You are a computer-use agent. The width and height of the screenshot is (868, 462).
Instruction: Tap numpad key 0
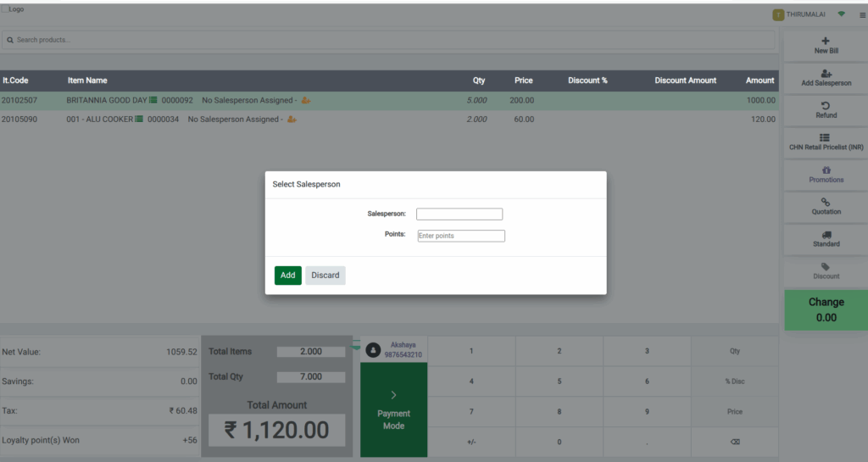click(x=559, y=442)
